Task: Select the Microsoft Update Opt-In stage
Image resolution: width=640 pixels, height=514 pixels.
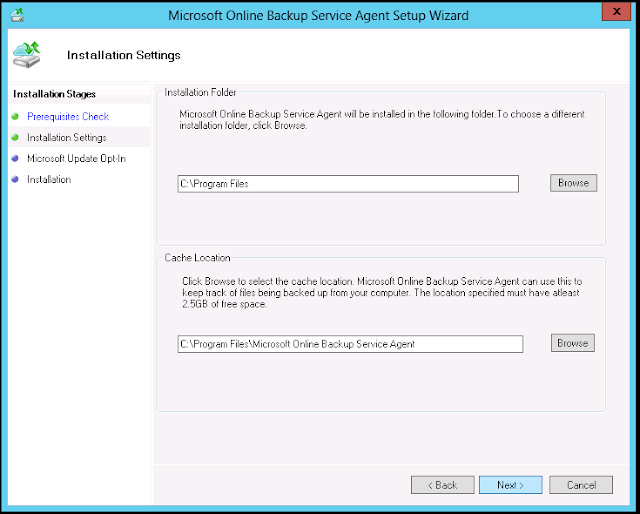Action: pyautogui.click(x=76, y=158)
